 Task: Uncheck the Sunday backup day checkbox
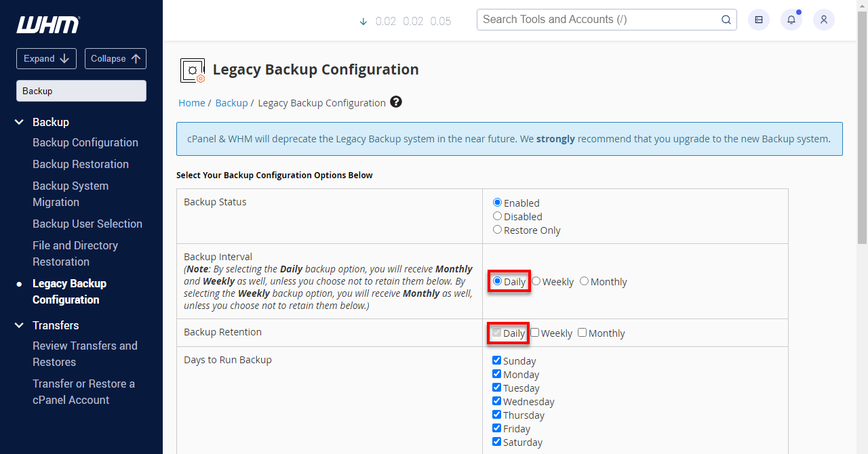[x=496, y=360]
